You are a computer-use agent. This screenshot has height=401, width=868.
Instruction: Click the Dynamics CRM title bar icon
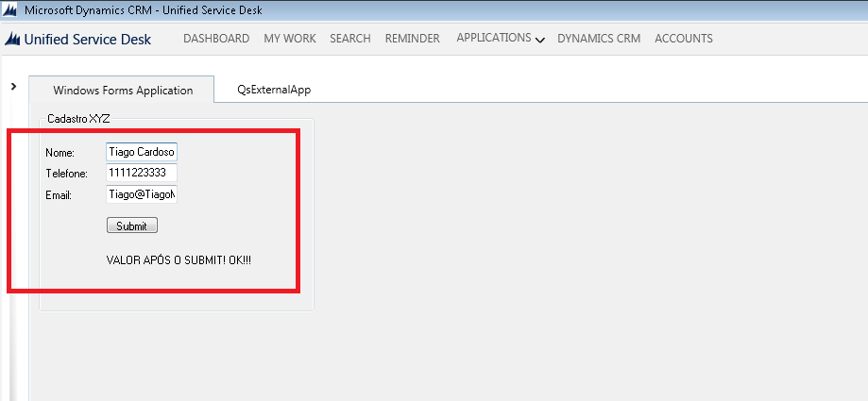(11, 10)
